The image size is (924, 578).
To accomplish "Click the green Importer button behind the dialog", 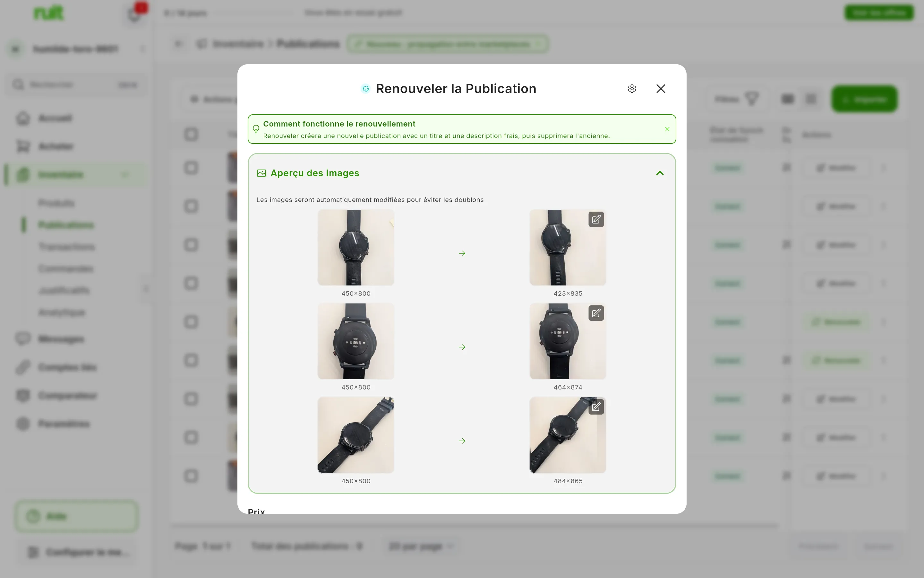I will (864, 100).
